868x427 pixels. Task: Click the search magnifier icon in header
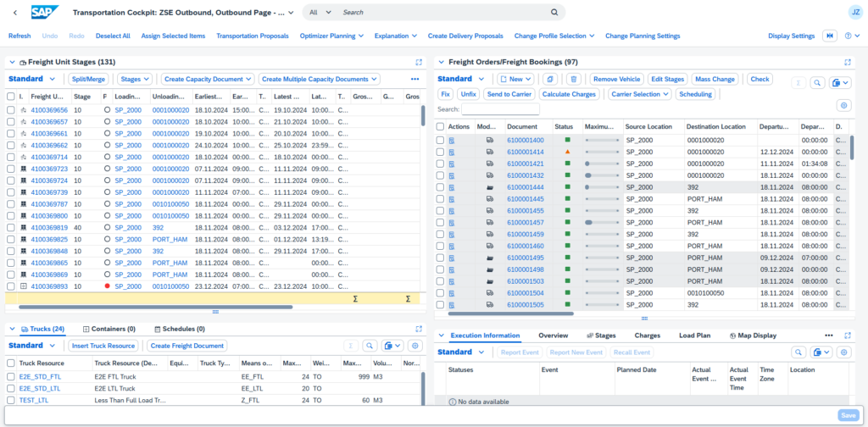tap(554, 13)
